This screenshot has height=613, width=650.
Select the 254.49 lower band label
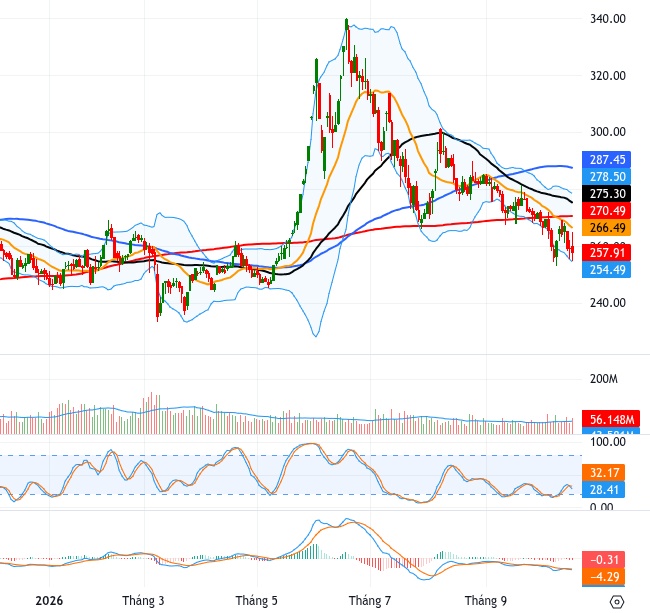(606, 269)
